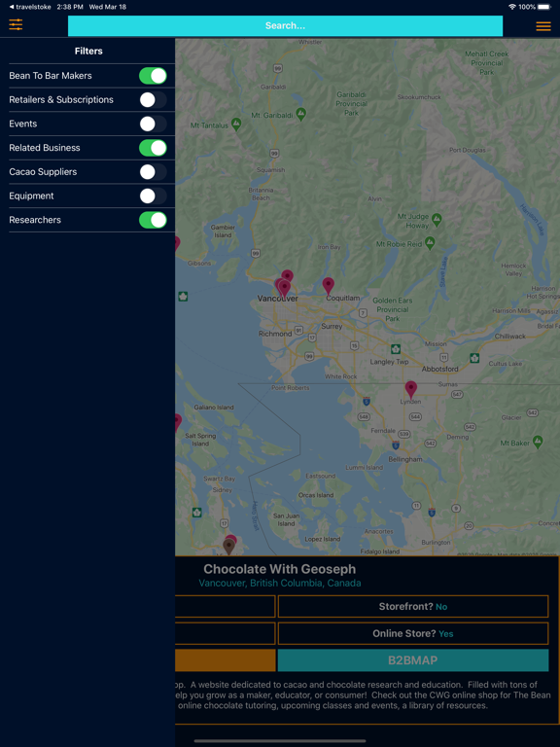This screenshot has width=560, height=747.
Task: Open Vancouver, British Columbia, Canada link
Action: (x=280, y=584)
